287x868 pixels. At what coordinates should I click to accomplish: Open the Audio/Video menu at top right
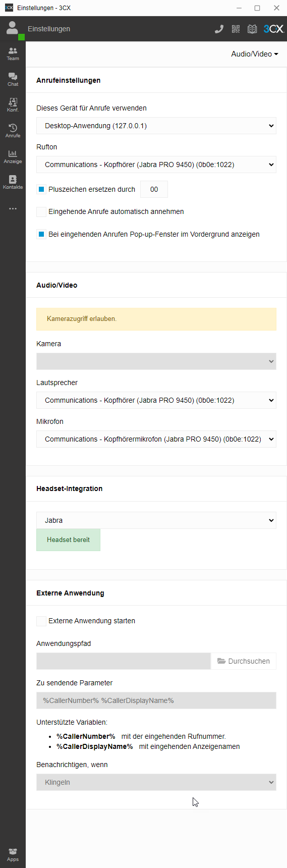point(255,54)
